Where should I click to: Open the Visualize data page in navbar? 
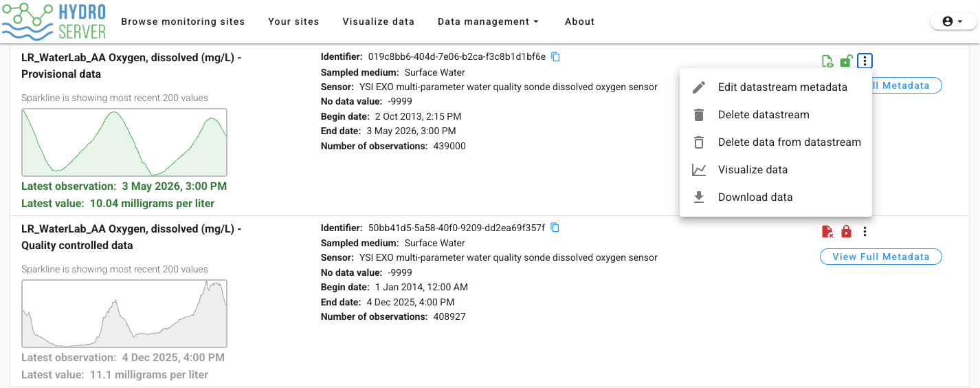(x=379, y=21)
